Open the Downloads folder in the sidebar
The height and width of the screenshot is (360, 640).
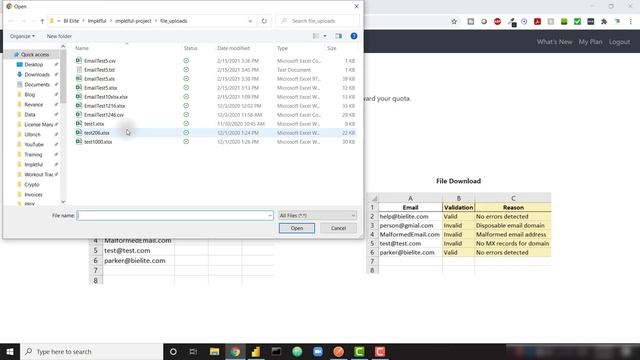pyautogui.click(x=37, y=75)
